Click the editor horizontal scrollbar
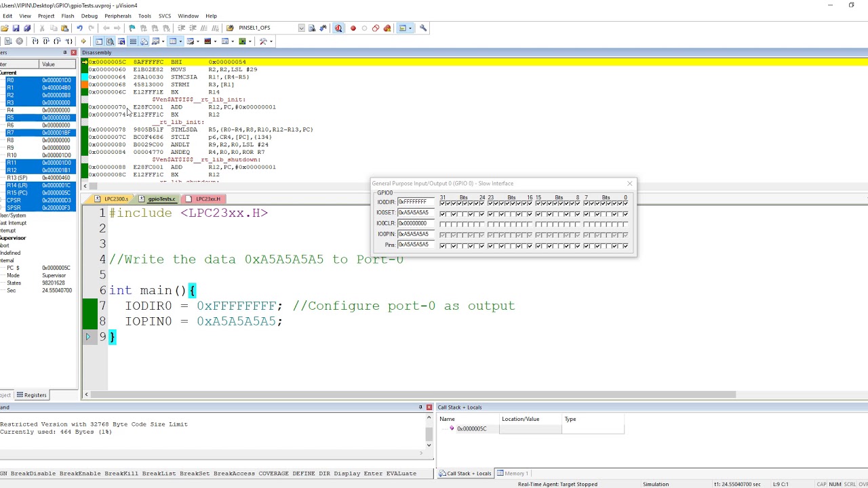868x488 pixels. [x=414, y=394]
